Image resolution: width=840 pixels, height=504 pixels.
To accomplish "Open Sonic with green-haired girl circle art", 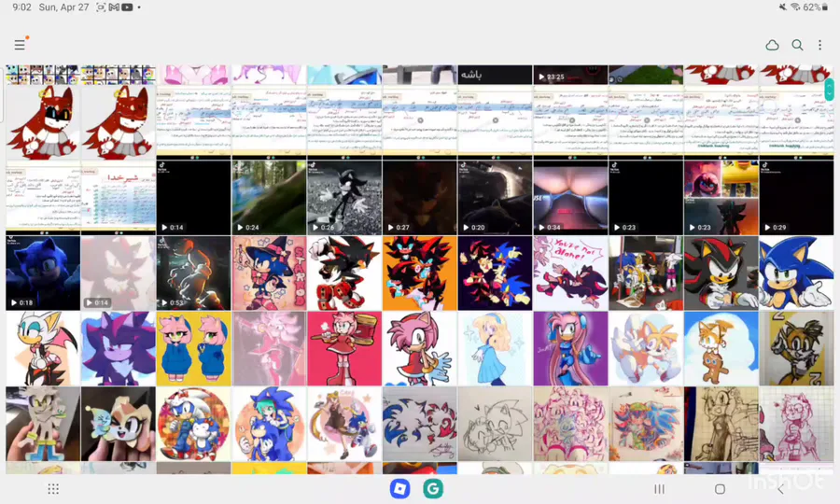I will (269, 424).
